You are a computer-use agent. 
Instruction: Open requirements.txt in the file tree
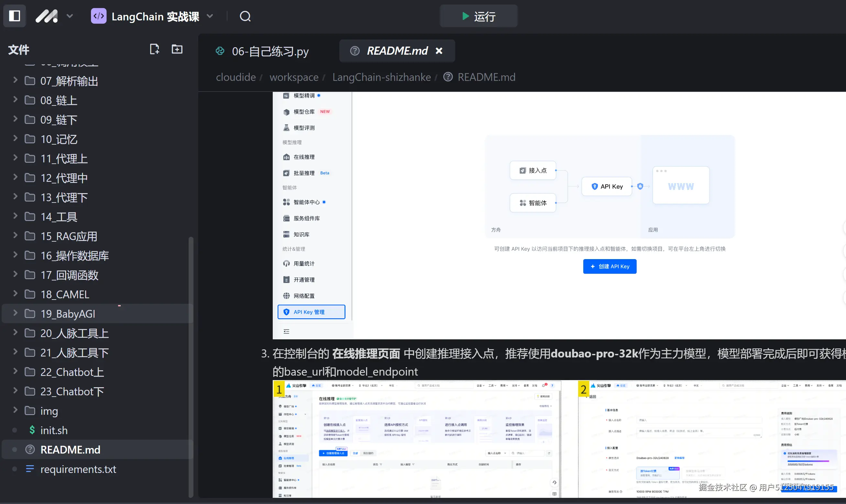point(78,469)
